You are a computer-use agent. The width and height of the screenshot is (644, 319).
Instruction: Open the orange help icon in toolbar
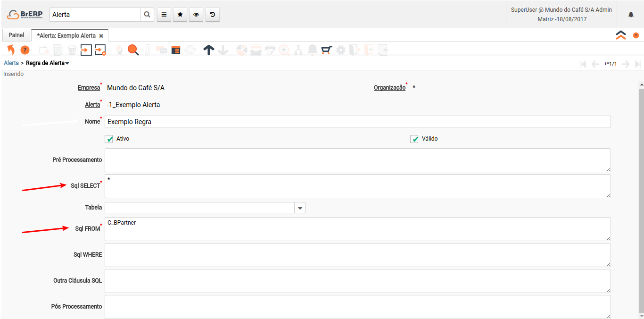(25, 50)
